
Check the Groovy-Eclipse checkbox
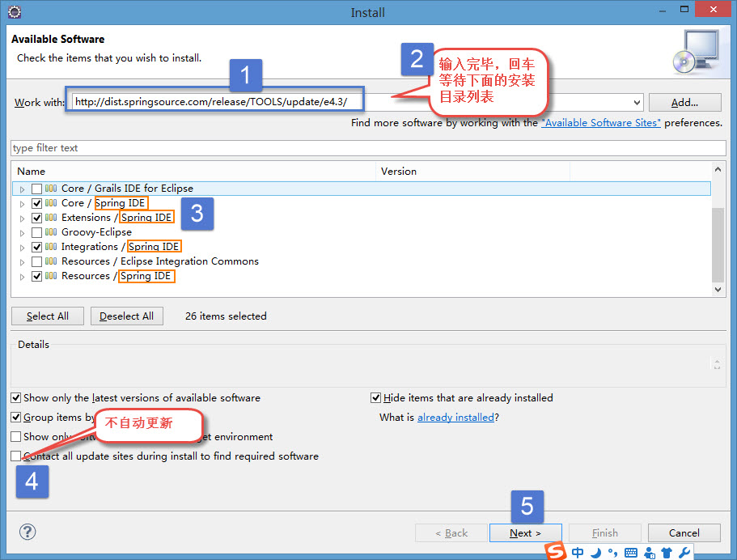click(x=36, y=233)
